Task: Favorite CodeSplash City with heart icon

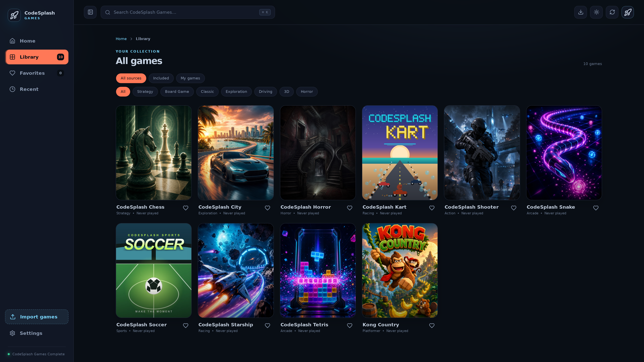Action: point(267,208)
